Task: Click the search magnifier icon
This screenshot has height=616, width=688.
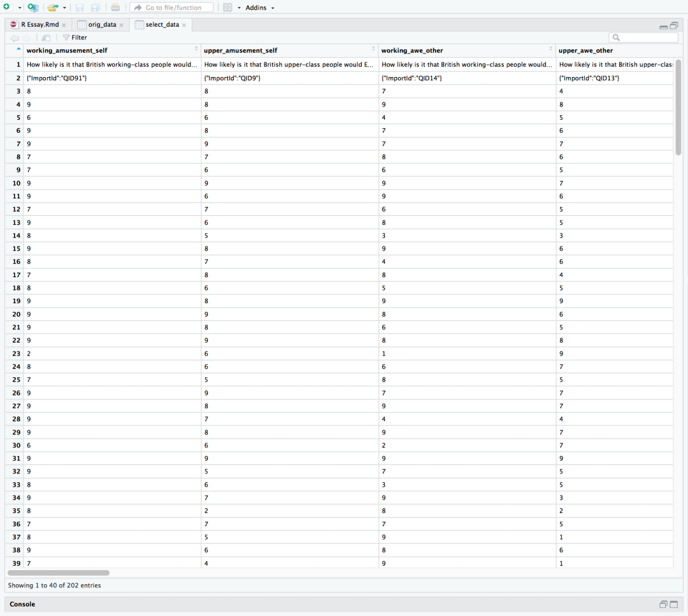Action: pyautogui.click(x=616, y=38)
